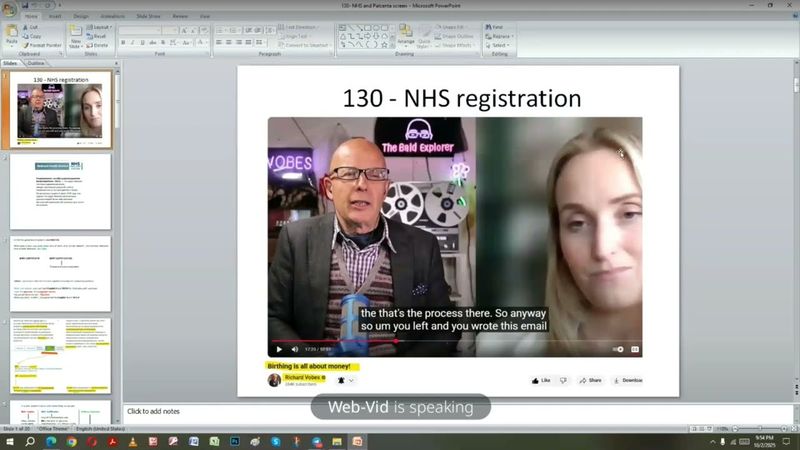Open the Layout dropdown in Slides group

click(x=101, y=27)
